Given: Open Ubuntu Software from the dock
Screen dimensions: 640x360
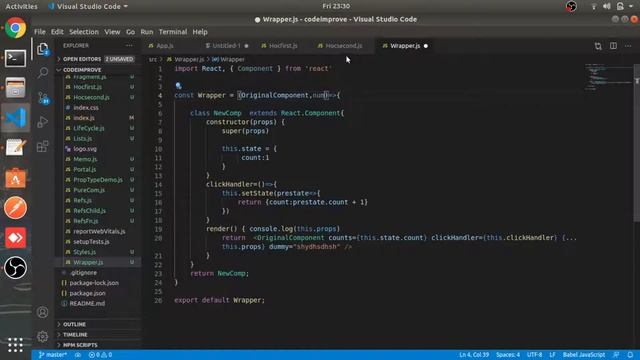Looking at the screenshot, I should tap(16, 178).
